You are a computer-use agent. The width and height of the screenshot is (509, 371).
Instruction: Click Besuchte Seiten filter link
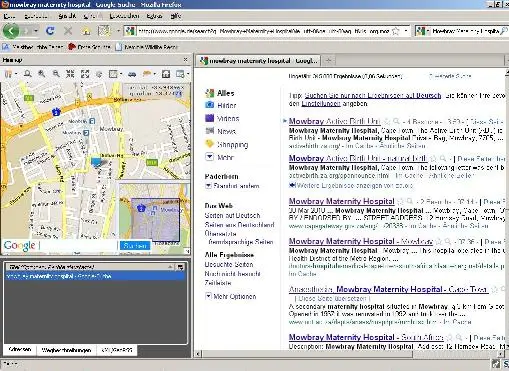pyautogui.click(x=229, y=264)
